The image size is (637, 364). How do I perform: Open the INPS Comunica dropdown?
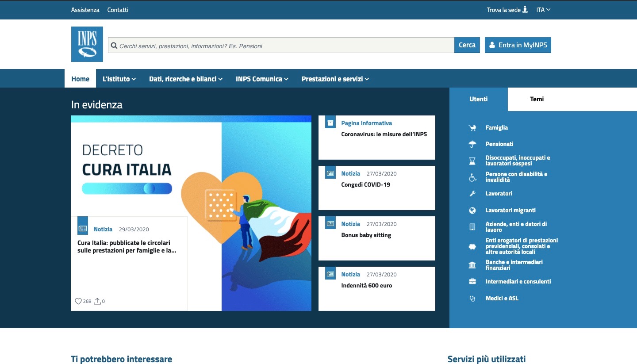[262, 79]
